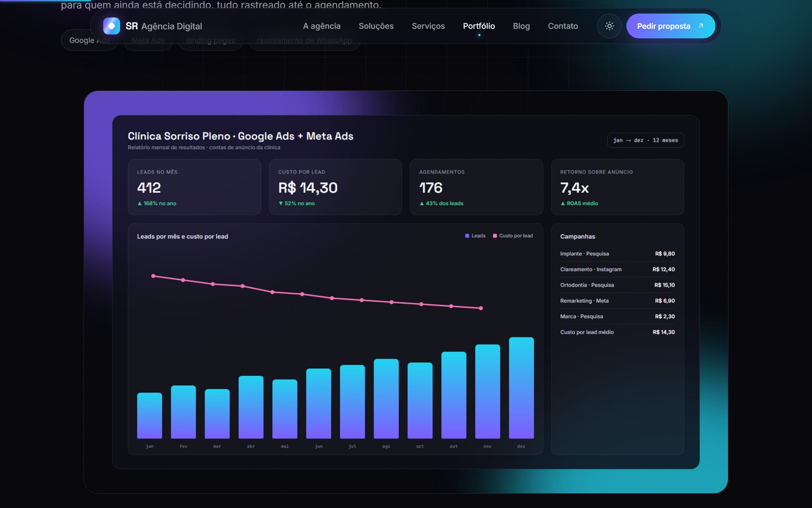Click the up arrow beside ROAS médio

[x=563, y=203]
